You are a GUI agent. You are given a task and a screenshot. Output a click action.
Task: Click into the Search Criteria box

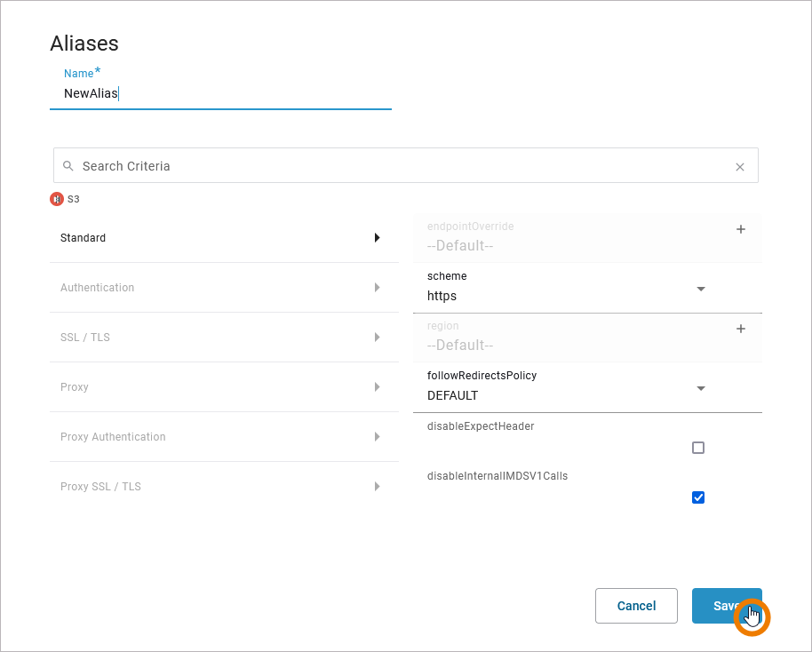pyautogui.click(x=400, y=166)
